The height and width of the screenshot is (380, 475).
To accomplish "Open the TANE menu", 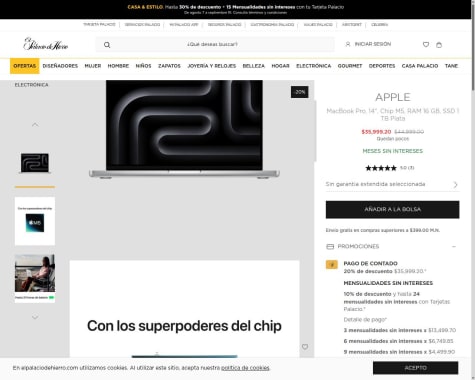I will (x=451, y=66).
